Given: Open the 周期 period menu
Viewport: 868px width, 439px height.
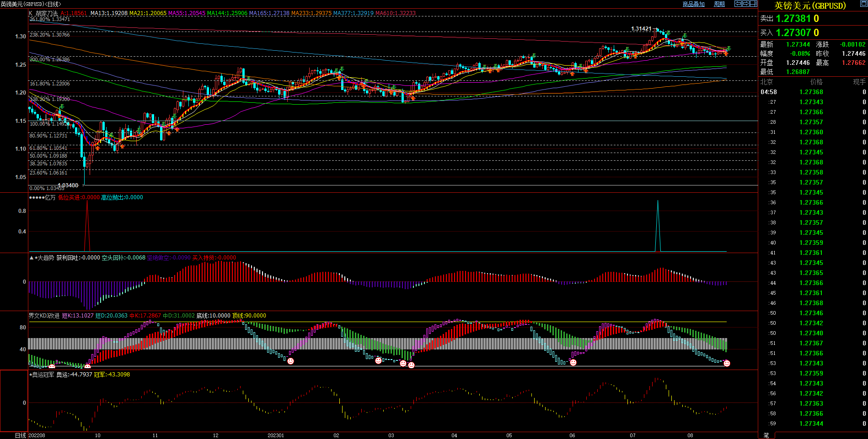Looking at the screenshot, I should coord(719,4).
